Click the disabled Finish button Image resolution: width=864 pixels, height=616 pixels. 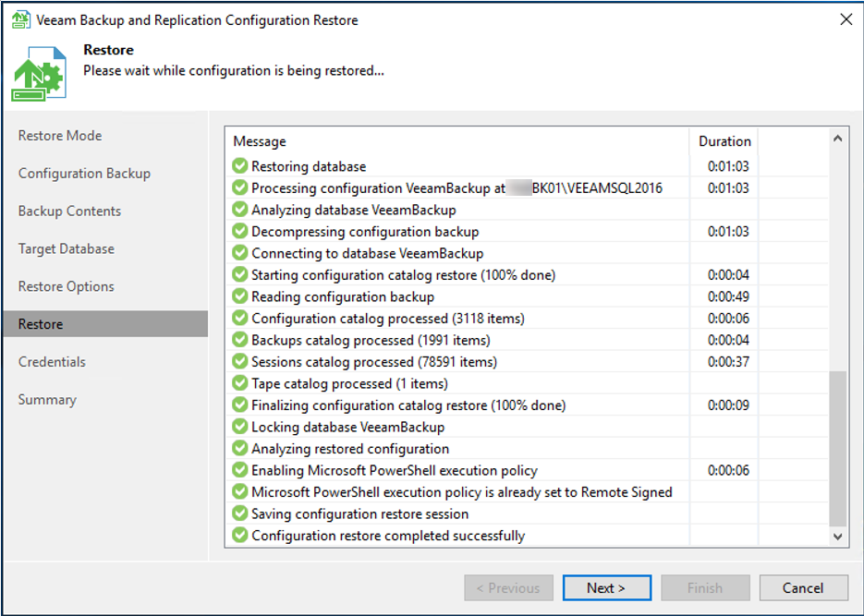coord(705,588)
